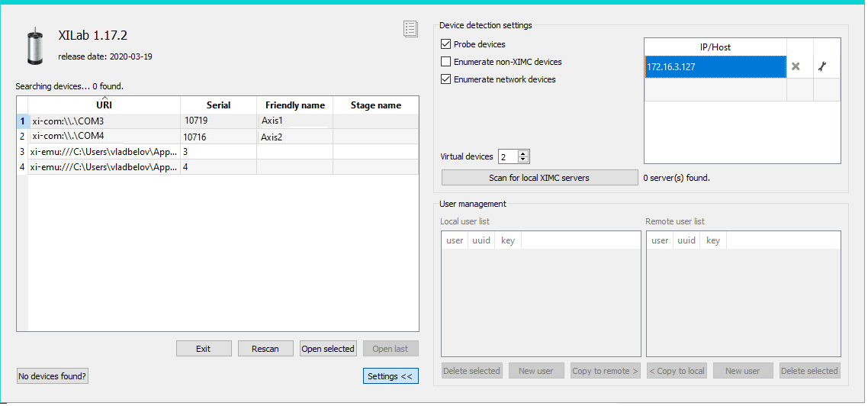Screen dimensions: 868x406
Task: Click the Serial column header
Action: tap(218, 105)
